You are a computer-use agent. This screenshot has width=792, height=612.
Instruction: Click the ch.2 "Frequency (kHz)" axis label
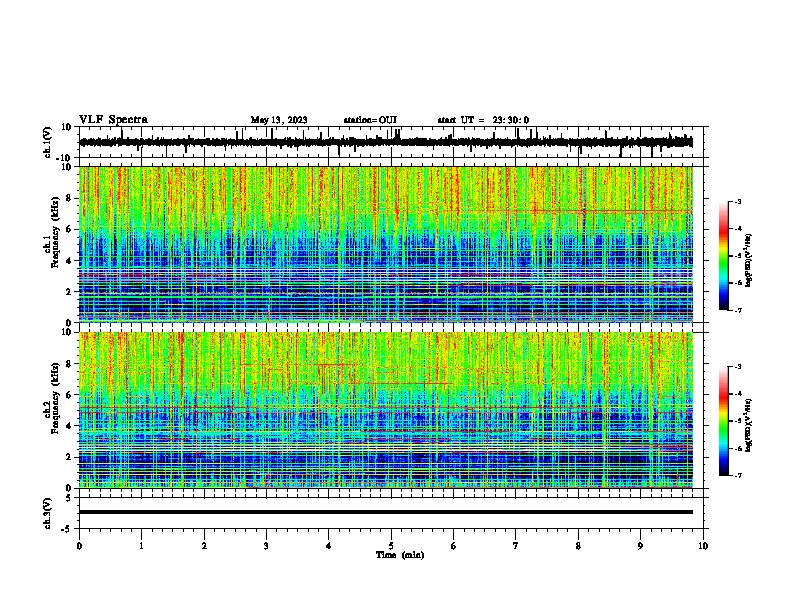click(55, 397)
